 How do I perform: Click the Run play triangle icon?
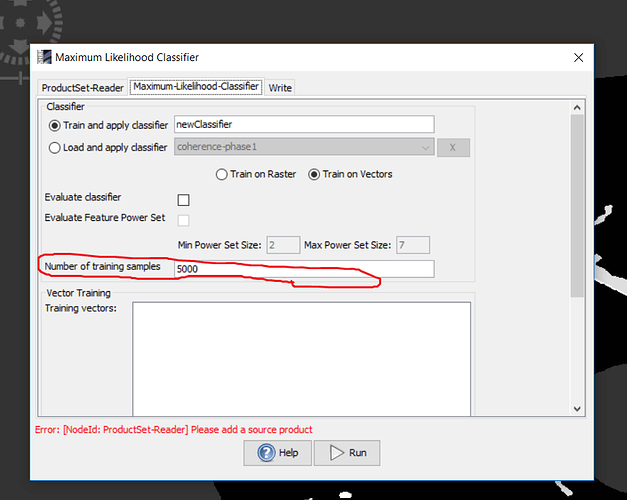point(337,453)
